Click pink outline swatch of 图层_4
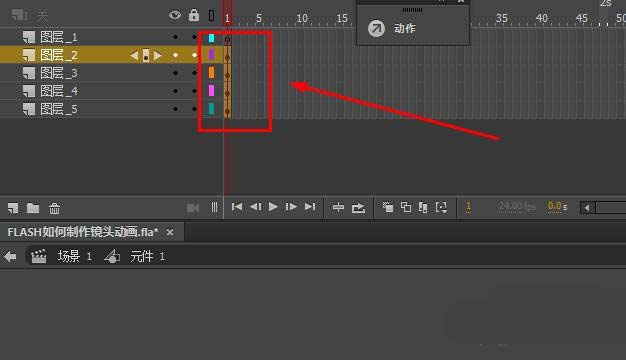Viewport: 626px width, 360px height. 212,91
